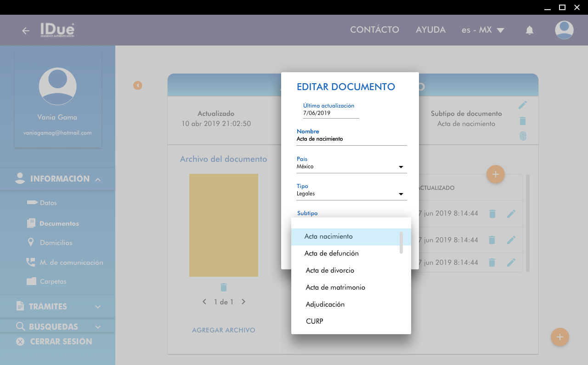Click the Nombre input field
This screenshot has height=365, width=588.
[x=351, y=139]
